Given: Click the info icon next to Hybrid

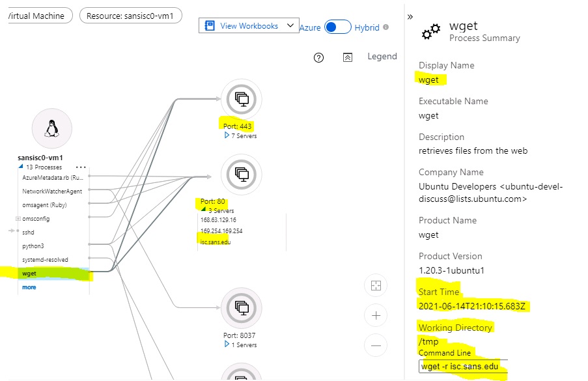Looking at the screenshot, I should coord(386,27).
